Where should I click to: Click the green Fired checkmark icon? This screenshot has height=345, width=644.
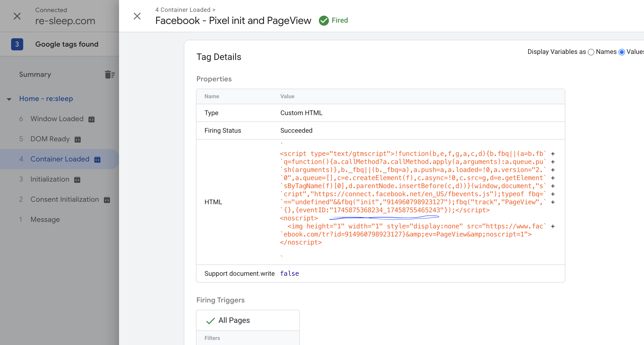pyautogui.click(x=324, y=20)
